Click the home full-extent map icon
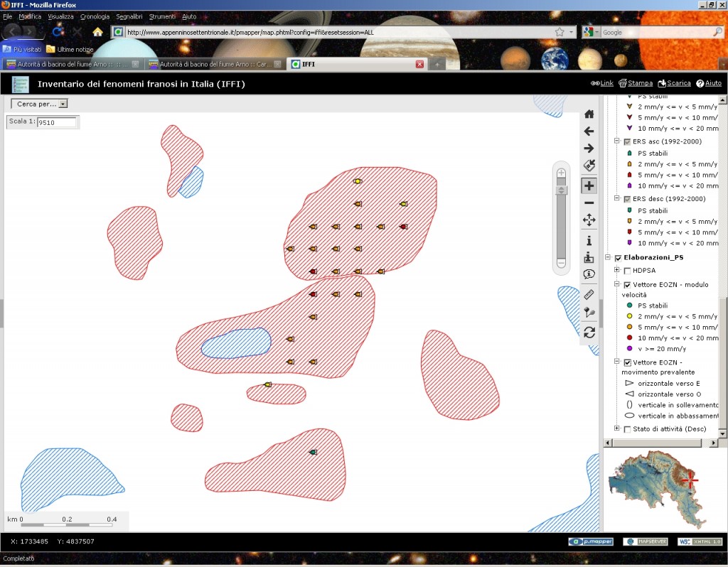 pos(589,114)
